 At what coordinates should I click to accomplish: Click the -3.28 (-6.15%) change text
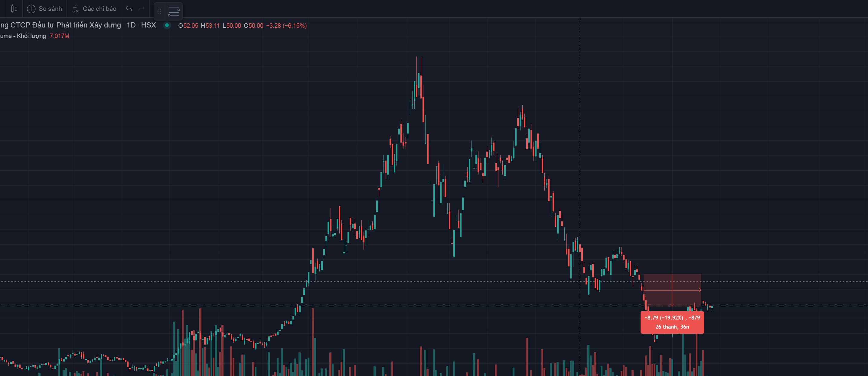(x=286, y=26)
